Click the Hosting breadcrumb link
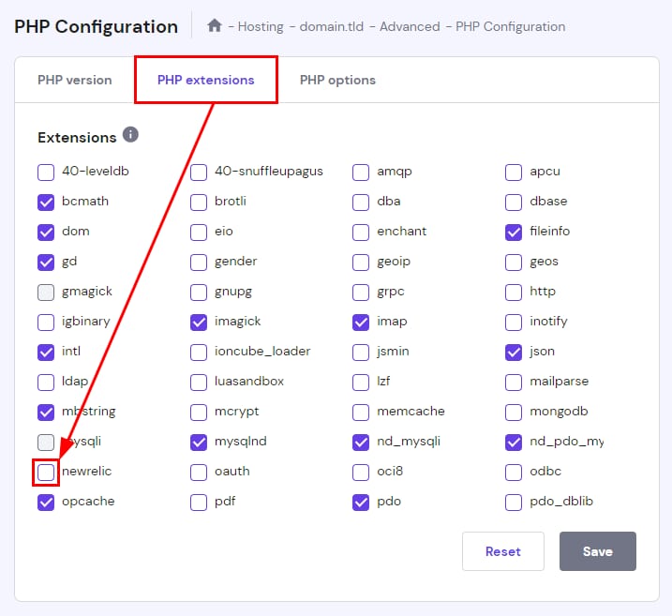Image resolution: width=672 pixels, height=616 pixels. (x=261, y=26)
